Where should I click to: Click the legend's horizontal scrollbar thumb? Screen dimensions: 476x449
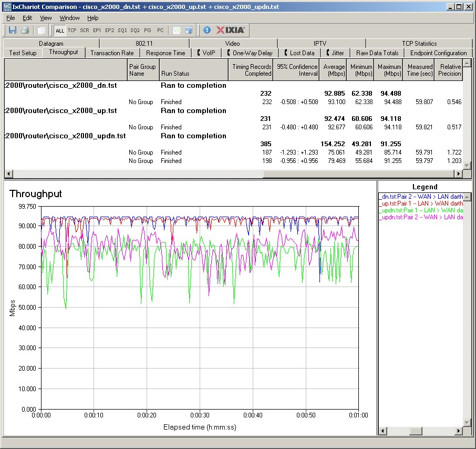416,431
